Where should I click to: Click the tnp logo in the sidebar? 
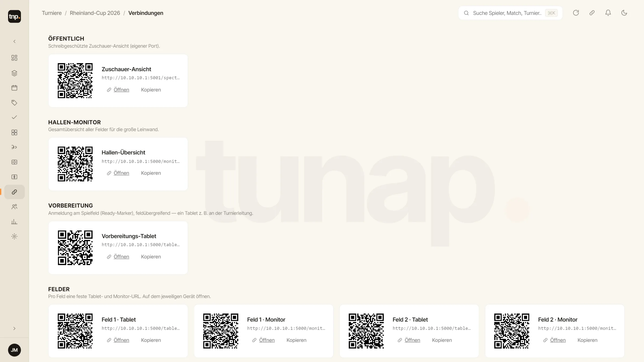point(14,16)
